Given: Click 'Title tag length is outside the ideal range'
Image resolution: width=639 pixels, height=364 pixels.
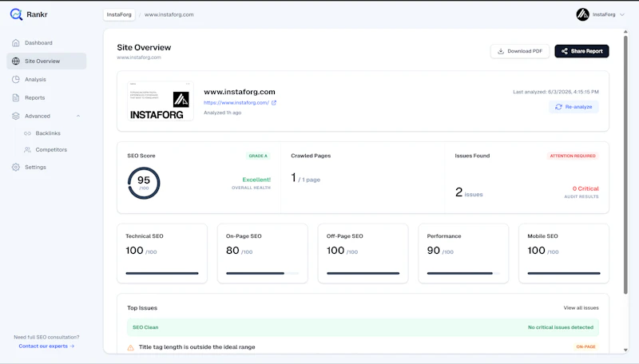Looking at the screenshot, I should tap(196, 347).
